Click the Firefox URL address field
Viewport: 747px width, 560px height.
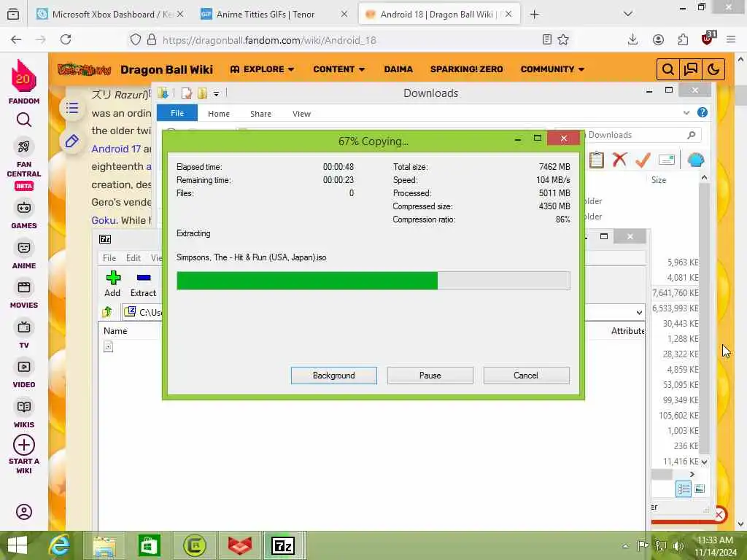point(350,40)
